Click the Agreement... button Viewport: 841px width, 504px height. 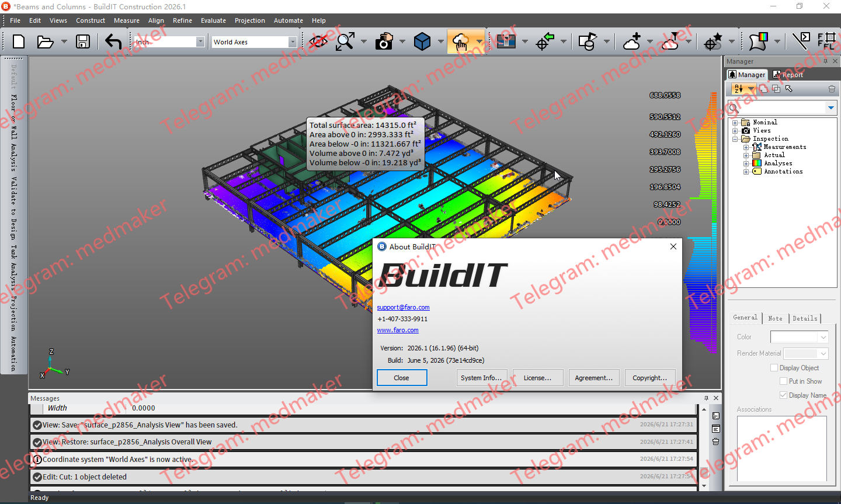[594, 378]
